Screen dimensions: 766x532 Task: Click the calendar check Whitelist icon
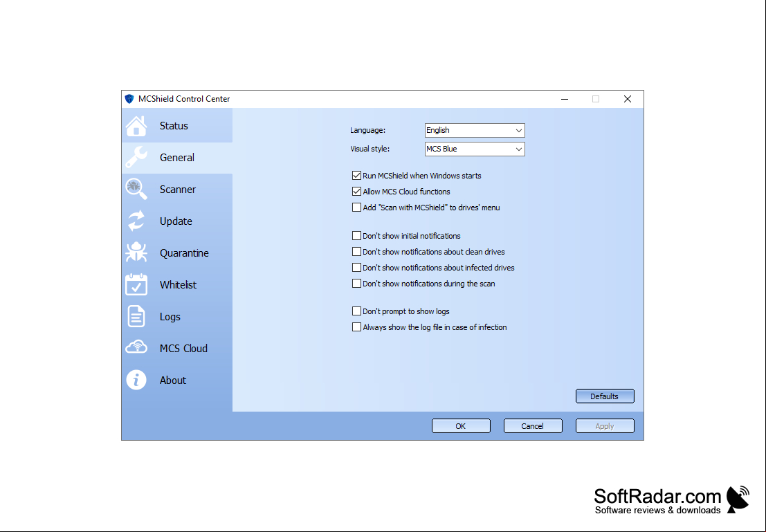point(136,284)
